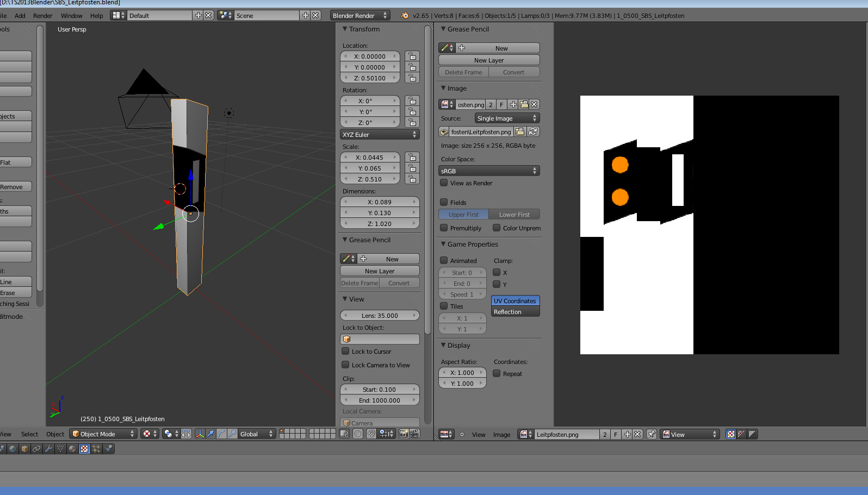Pack the image using the package icon

444,131
